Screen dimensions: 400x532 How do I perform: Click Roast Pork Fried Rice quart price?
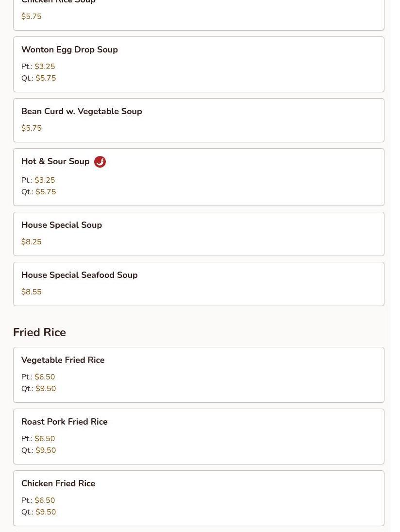46,450
